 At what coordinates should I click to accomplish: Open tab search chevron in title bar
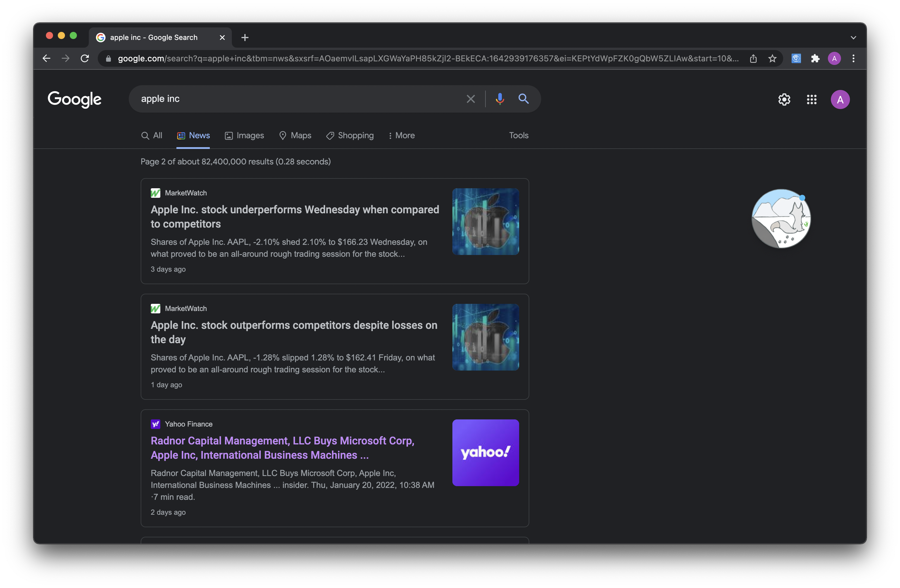853,38
